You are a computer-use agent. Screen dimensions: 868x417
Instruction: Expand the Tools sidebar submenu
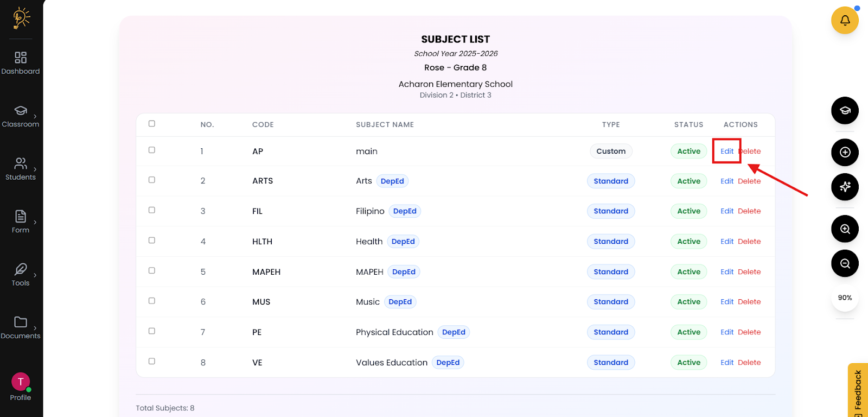[x=21, y=275]
